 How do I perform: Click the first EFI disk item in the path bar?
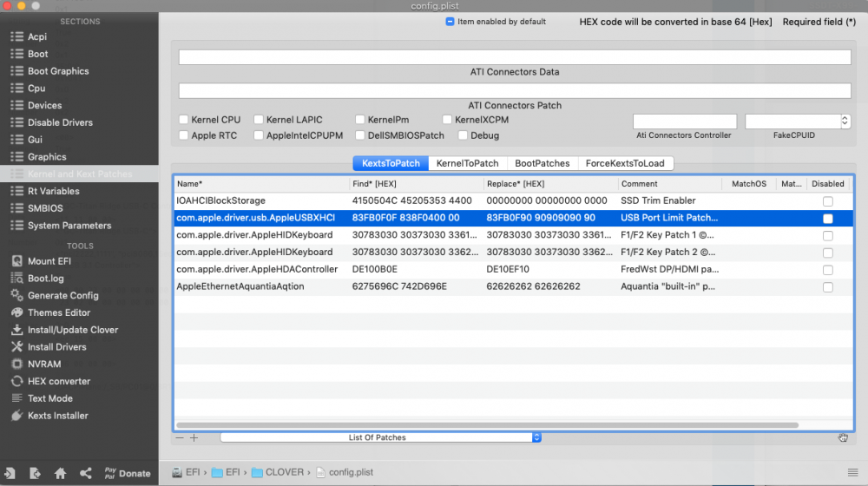[186, 472]
